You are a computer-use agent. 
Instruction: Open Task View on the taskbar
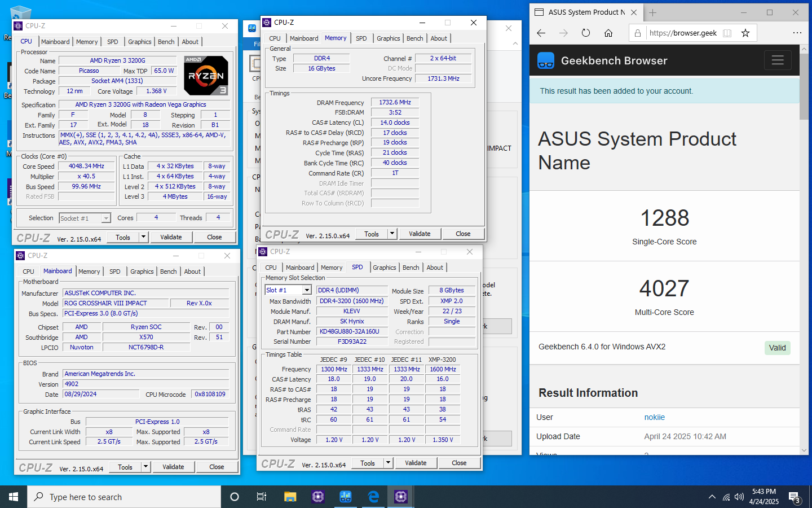262,497
